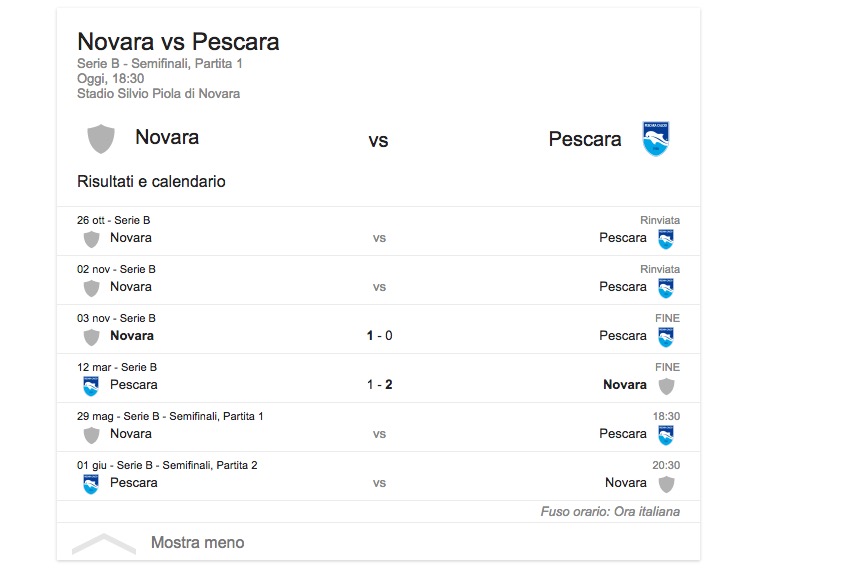This screenshot has height=583, width=855.
Task: Click Pescara crest in 26 ott match row
Action: (x=666, y=239)
